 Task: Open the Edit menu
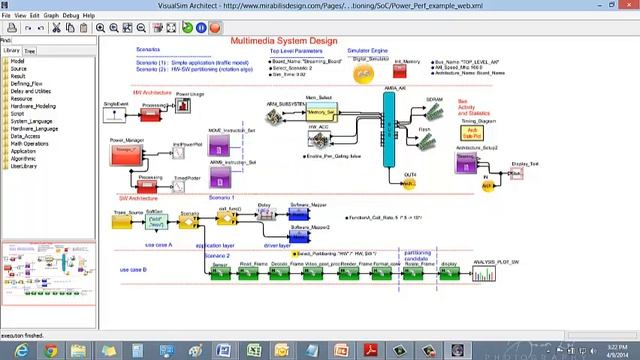tap(35, 16)
